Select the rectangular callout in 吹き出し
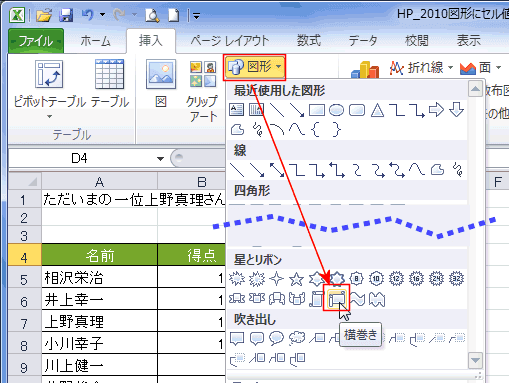The image size is (509, 383). tap(237, 339)
